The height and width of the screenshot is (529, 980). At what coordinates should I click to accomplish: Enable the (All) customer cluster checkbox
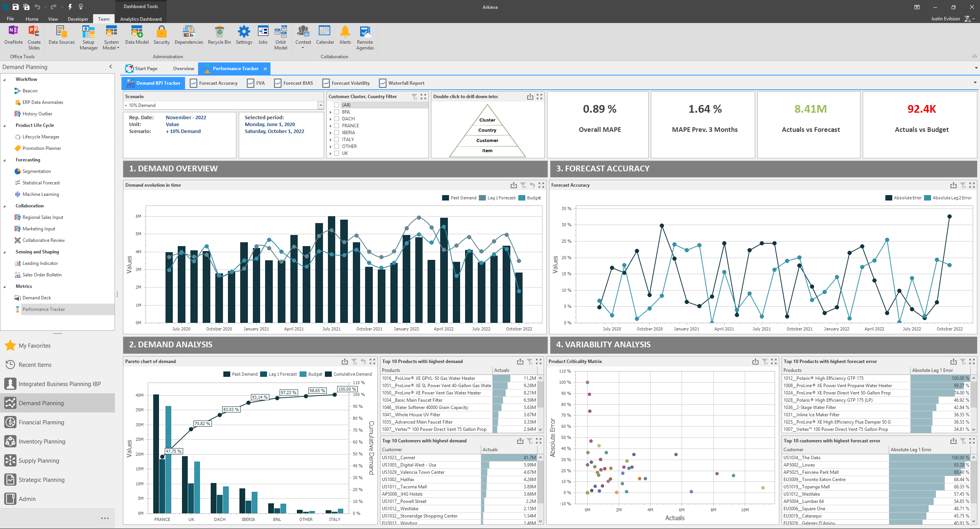point(336,105)
